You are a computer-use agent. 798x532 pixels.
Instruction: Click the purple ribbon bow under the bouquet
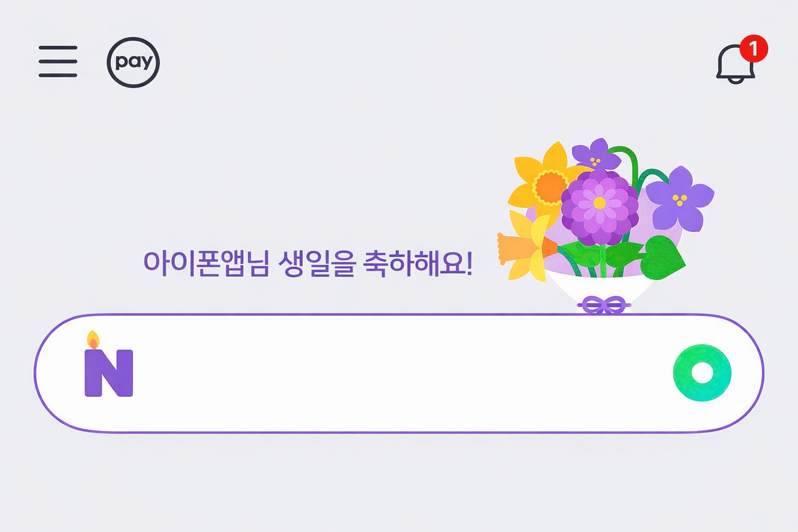click(x=603, y=305)
